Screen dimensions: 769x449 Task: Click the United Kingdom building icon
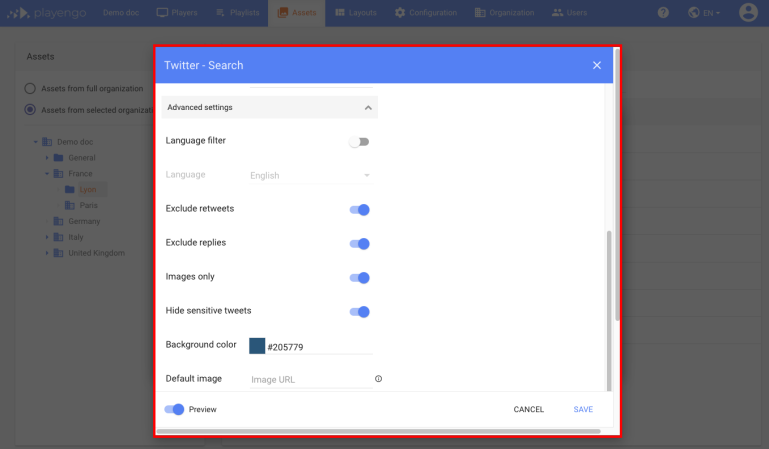[58, 253]
